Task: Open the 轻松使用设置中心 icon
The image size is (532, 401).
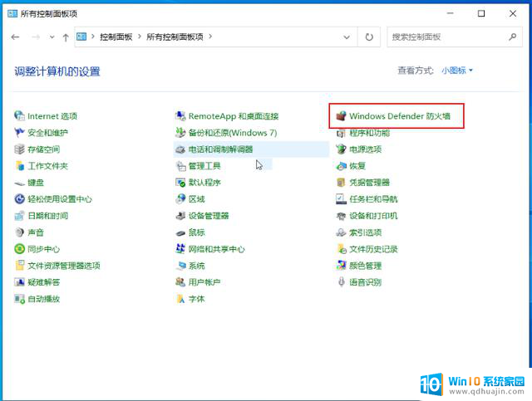Action: click(19, 199)
